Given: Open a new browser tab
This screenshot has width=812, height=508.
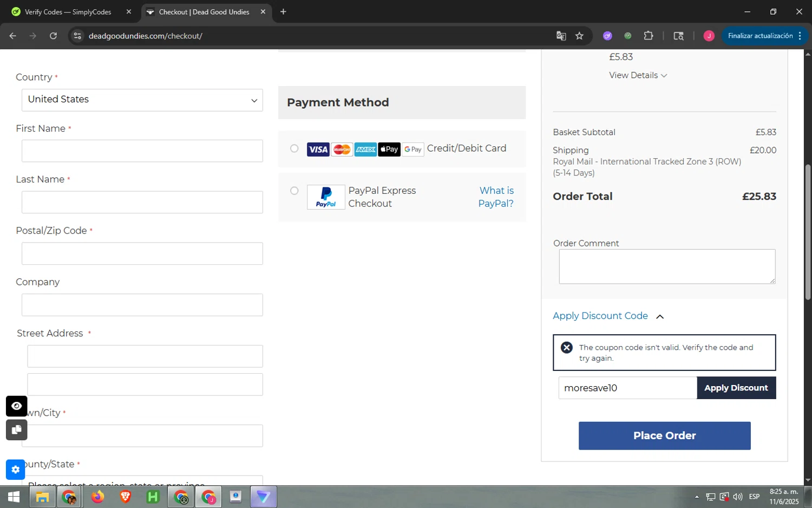Looking at the screenshot, I should pyautogui.click(x=283, y=11).
